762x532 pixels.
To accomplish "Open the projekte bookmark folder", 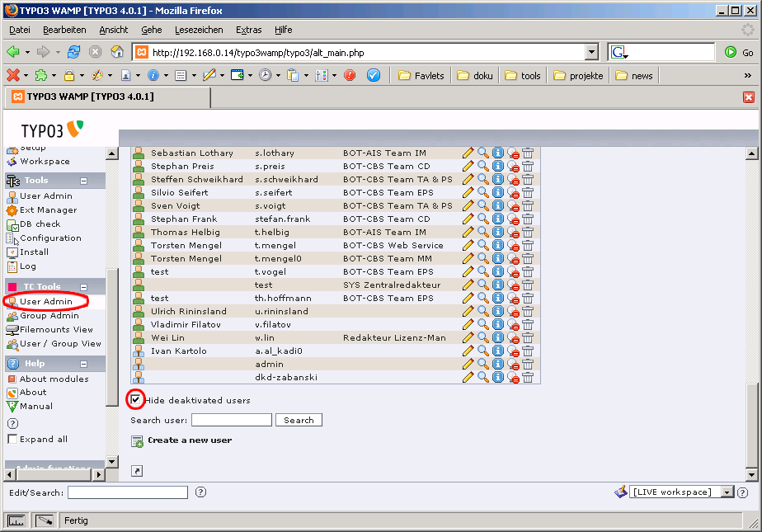I will [x=578, y=76].
